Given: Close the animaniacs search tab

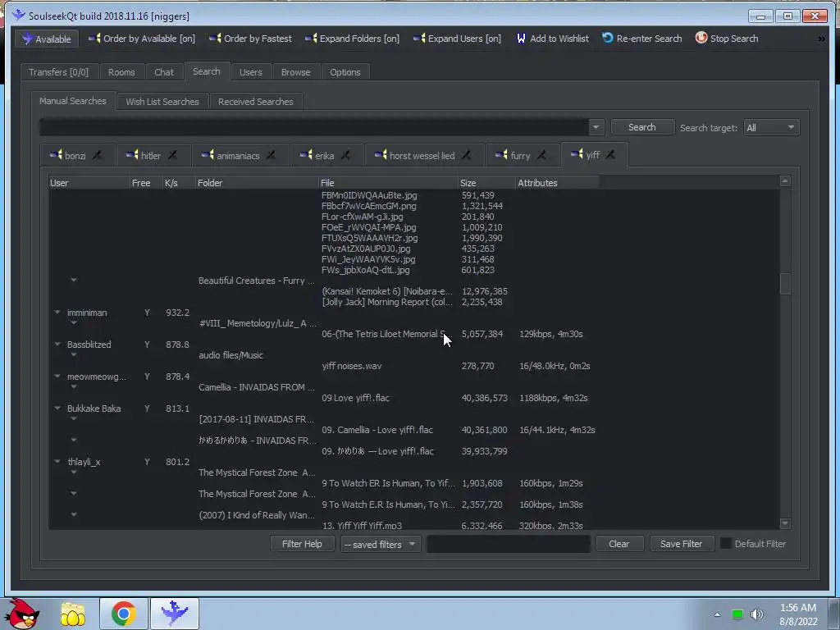Looking at the screenshot, I should [271, 155].
